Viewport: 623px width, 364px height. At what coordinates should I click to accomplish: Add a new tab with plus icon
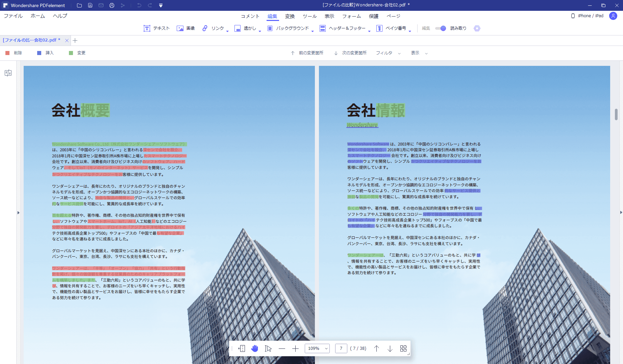[75, 41]
